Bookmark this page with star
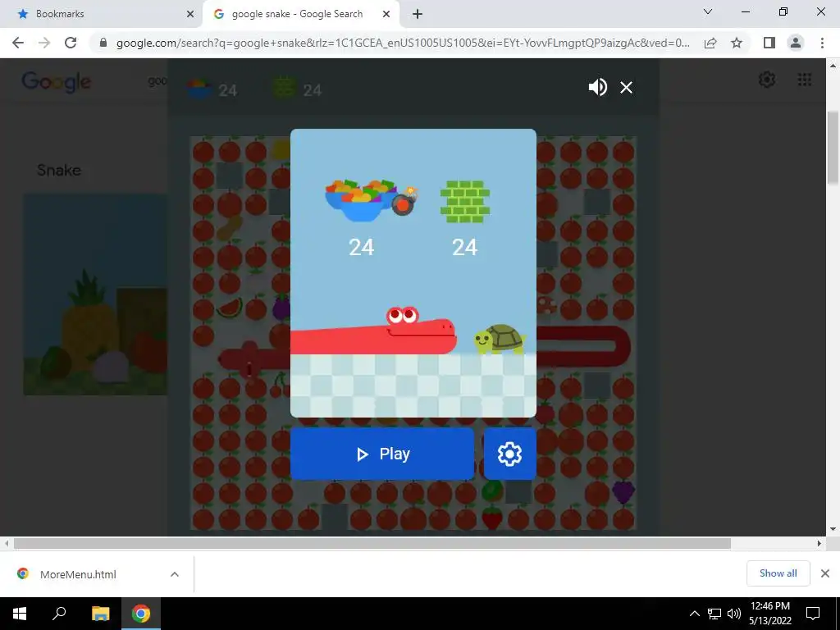 pyautogui.click(x=737, y=43)
